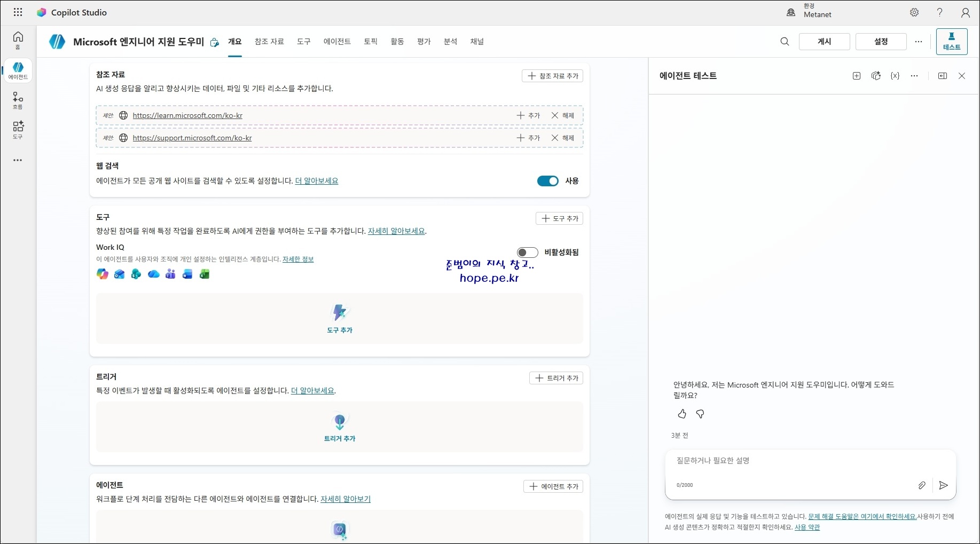The image size is (980, 544).
Task: Open the user account icon
Action: pyautogui.click(x=966, y=12)
